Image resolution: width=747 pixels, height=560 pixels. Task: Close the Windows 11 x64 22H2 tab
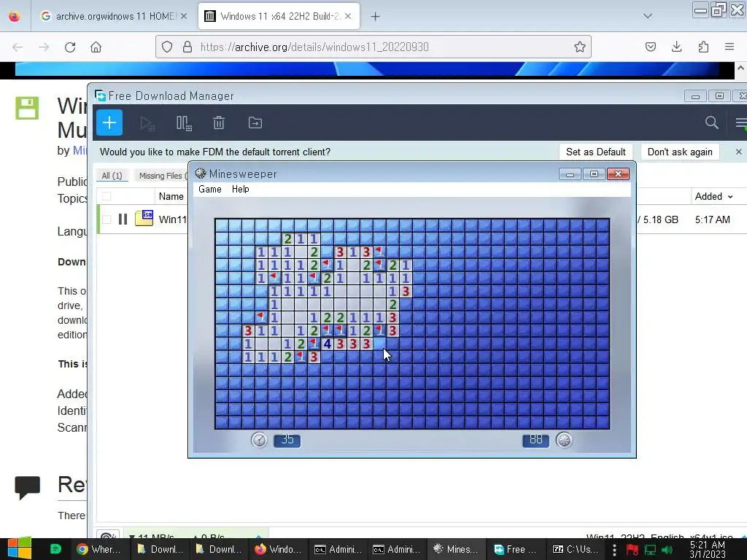click(348, 16)
